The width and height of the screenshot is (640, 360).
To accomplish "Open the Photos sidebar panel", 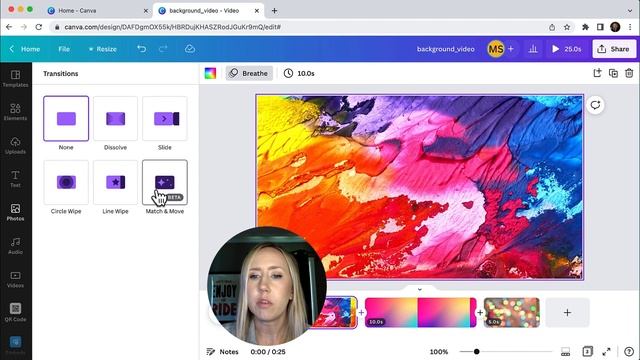I will [x=16, y=212].
